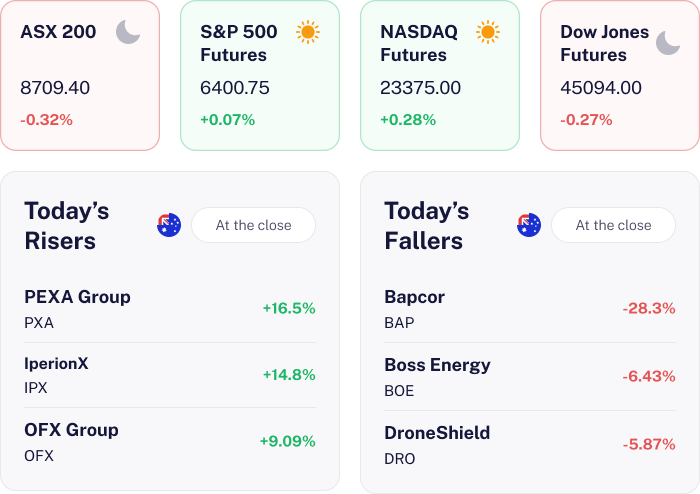Click the Today's Risers heading
700x494 pixels.
pos(67,226)
